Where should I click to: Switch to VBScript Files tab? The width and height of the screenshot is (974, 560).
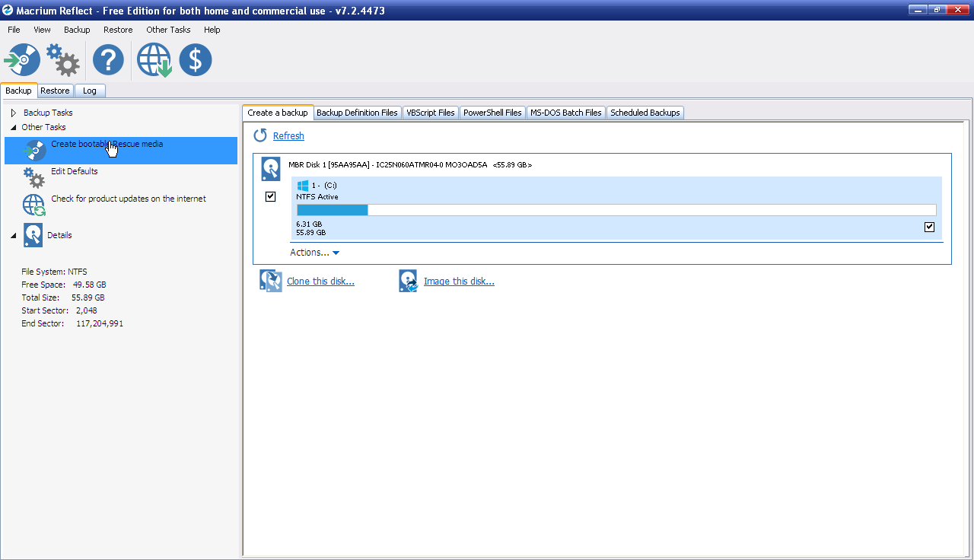431,113
